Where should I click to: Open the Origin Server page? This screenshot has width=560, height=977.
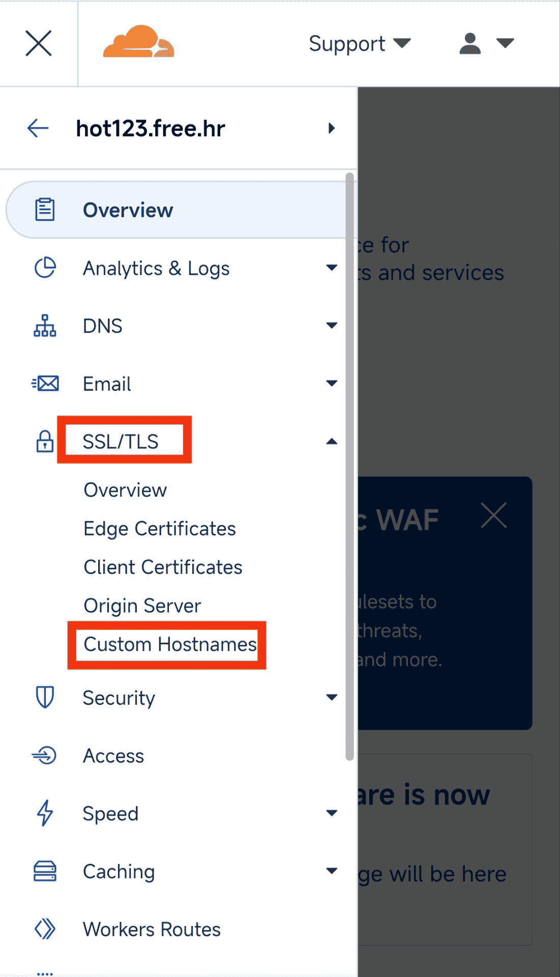pyautogui.click(x=142, y=606)
